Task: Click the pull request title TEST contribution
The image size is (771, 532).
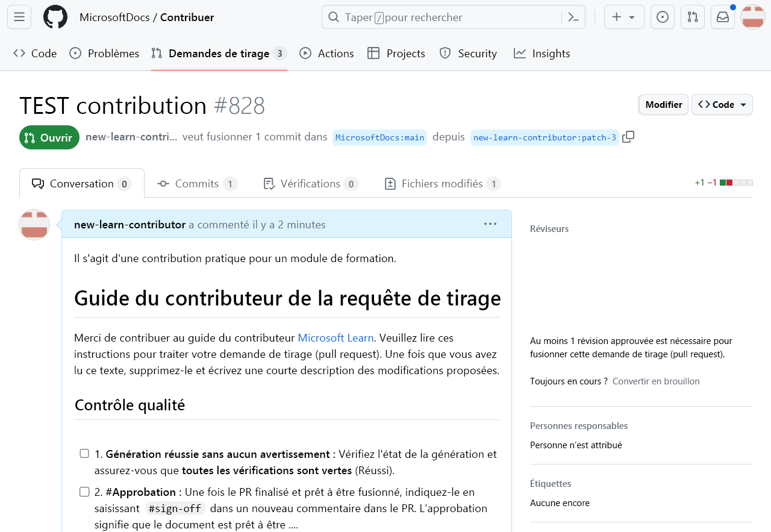Action: click(113, 105)
